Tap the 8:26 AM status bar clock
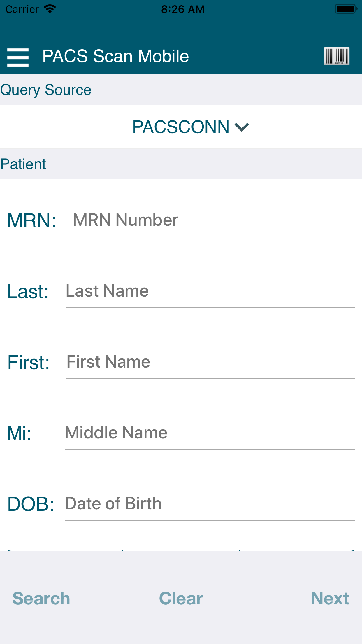This screenshot has height=644, width=362. pyautogui.click(x=183, y=9)
